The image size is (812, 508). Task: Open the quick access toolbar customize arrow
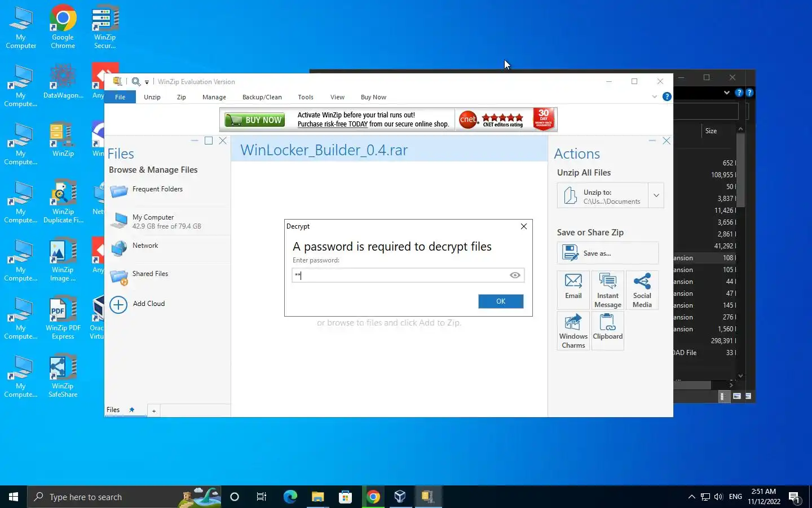click(x=147, y=82)
